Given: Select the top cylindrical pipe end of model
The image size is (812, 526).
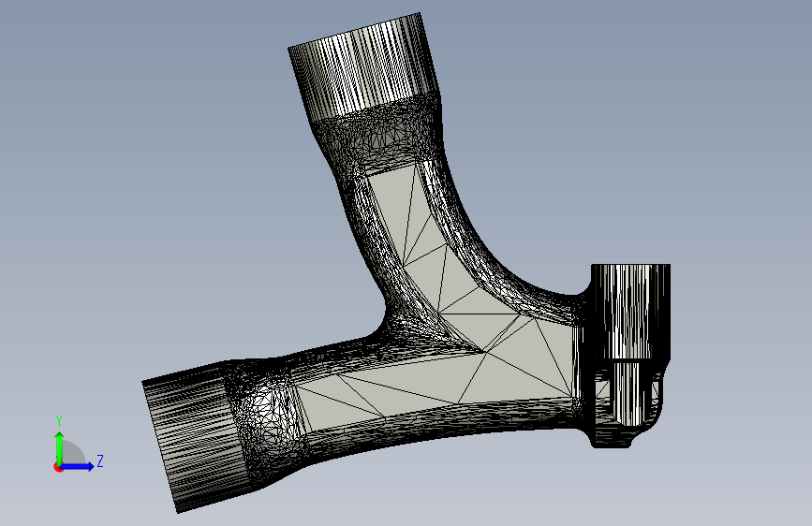Looking at the screenshot, I should (362, 67).
